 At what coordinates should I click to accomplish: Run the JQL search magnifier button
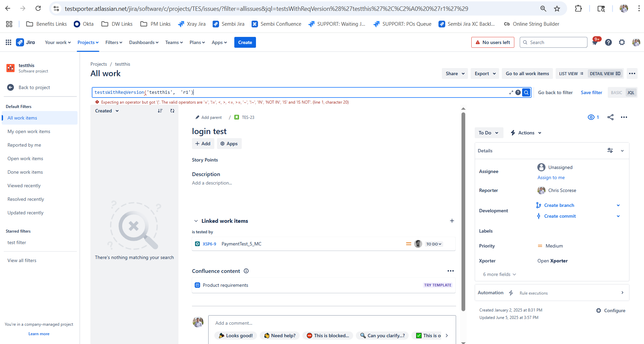[526, 92]
